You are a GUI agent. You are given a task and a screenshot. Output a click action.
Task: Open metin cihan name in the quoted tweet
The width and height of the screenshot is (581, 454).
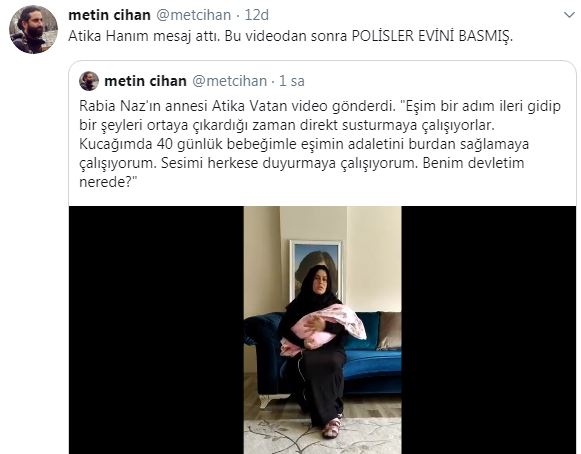145,81
